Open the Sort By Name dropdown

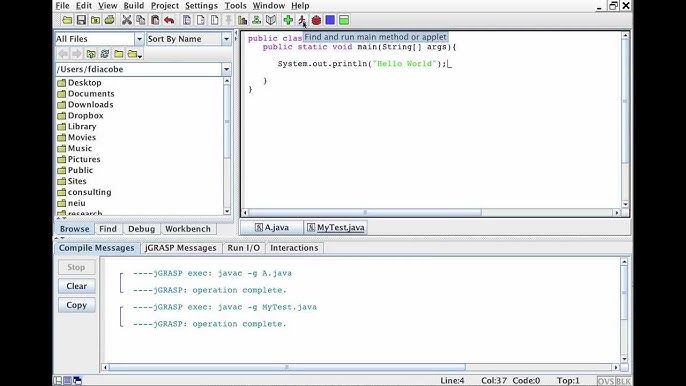coord(189,39)
